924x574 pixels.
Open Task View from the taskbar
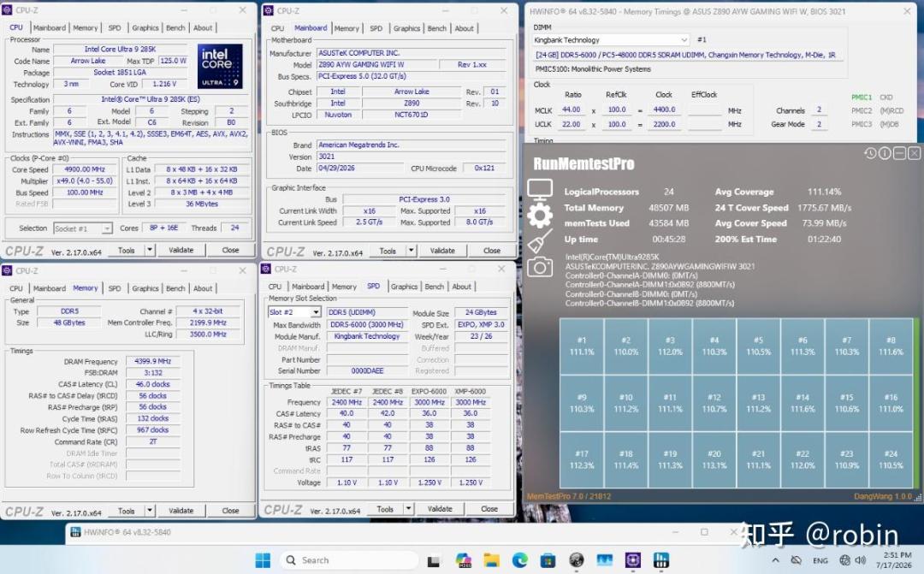tap(433, 560)
